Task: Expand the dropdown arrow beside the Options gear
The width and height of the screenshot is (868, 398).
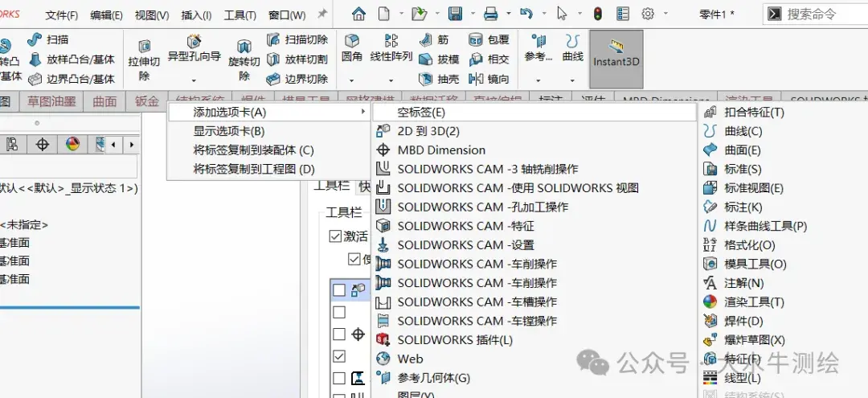Action: 665,14
